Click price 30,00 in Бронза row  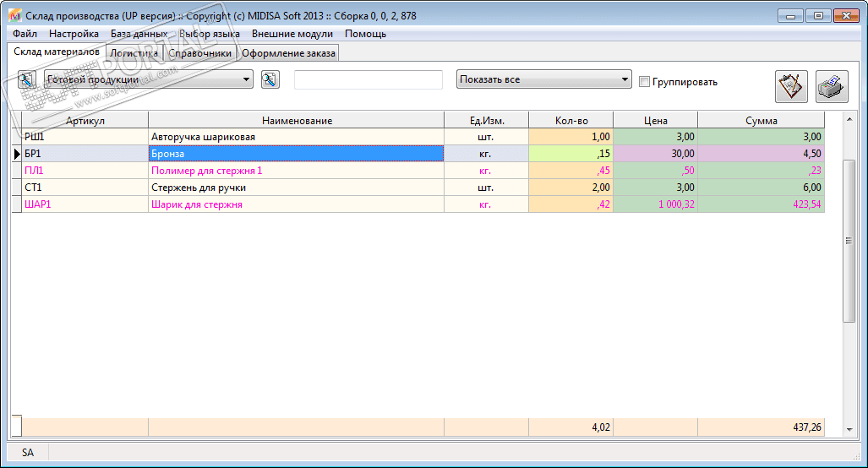coord(655,154)
